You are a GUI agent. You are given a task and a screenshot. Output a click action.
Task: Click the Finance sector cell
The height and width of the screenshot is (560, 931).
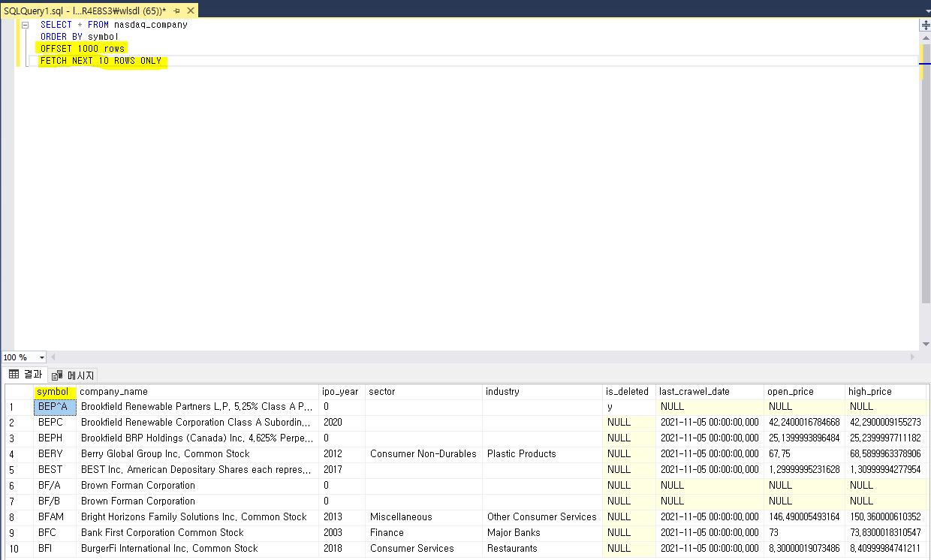pyautogui.click(x=424, y=533)
